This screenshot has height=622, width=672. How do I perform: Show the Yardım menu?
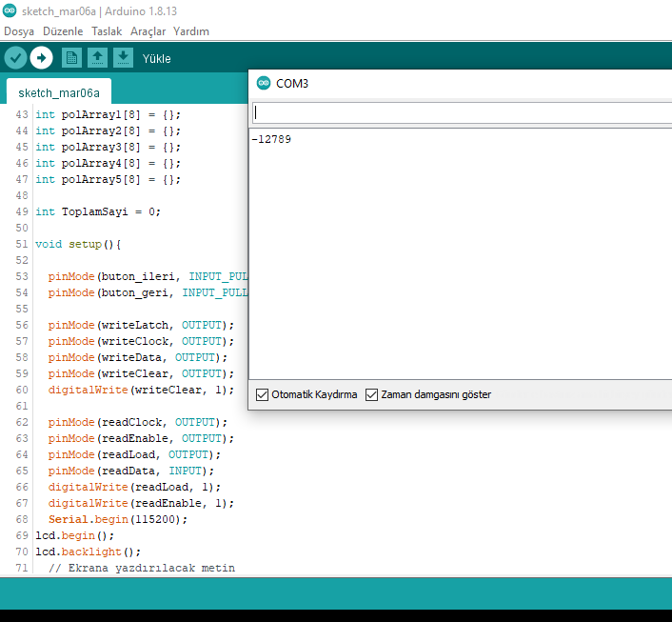tap(191, 31)
